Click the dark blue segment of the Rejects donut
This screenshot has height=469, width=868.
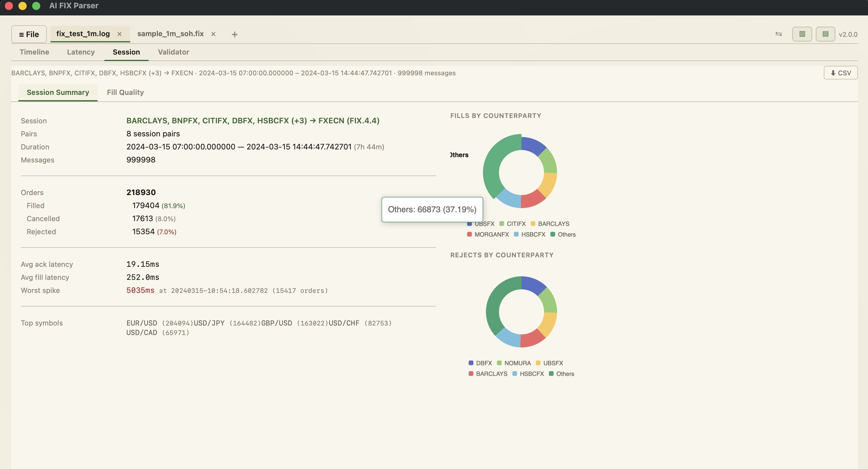click(x=533, y=285)
